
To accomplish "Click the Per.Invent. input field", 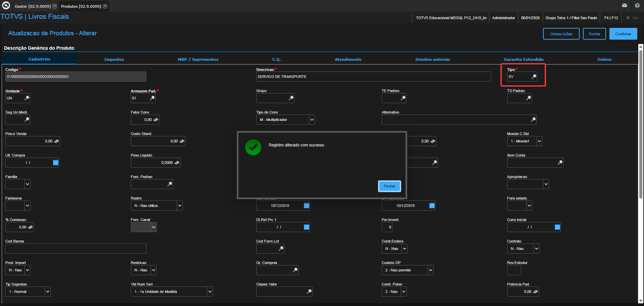I will 387,227.
